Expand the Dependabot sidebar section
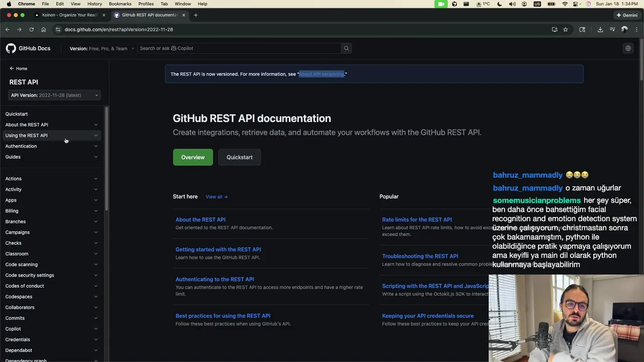Image resolution: width=644 pixels, height=362 pixels. [x=51, y=350]
